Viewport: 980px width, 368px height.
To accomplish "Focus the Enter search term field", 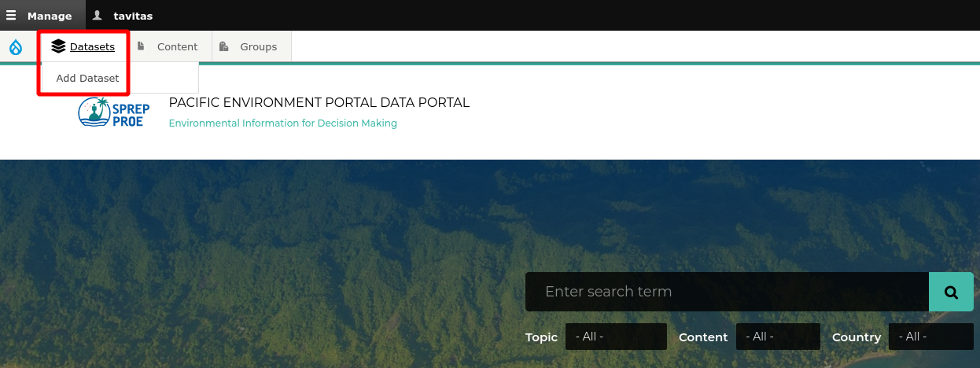I will pyautogui.click(x=727, y=292).
